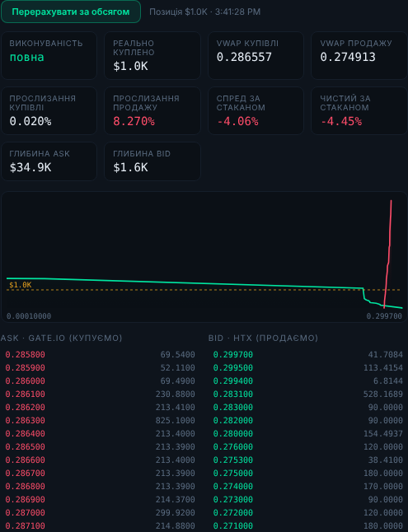Click bid volume 41.7084
Image resolution: width=408 pixels, height=532 pixels.
coord(386,355)
